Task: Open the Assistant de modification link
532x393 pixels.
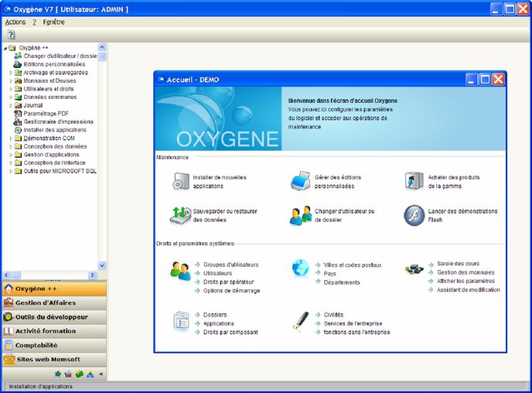Action: point(469,290)
